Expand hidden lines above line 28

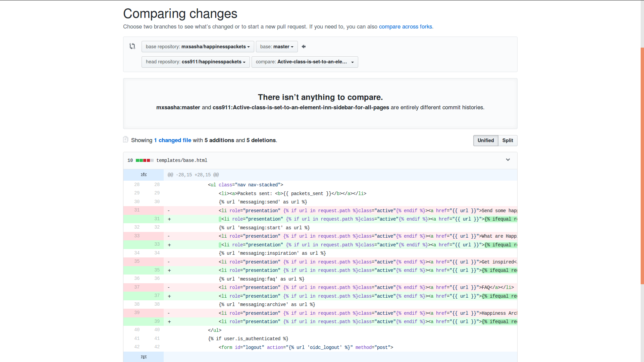coord(144,175)
